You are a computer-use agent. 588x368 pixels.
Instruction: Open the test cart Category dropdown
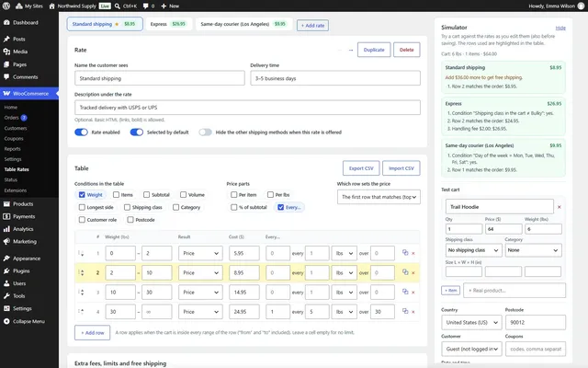pos(533,250)
